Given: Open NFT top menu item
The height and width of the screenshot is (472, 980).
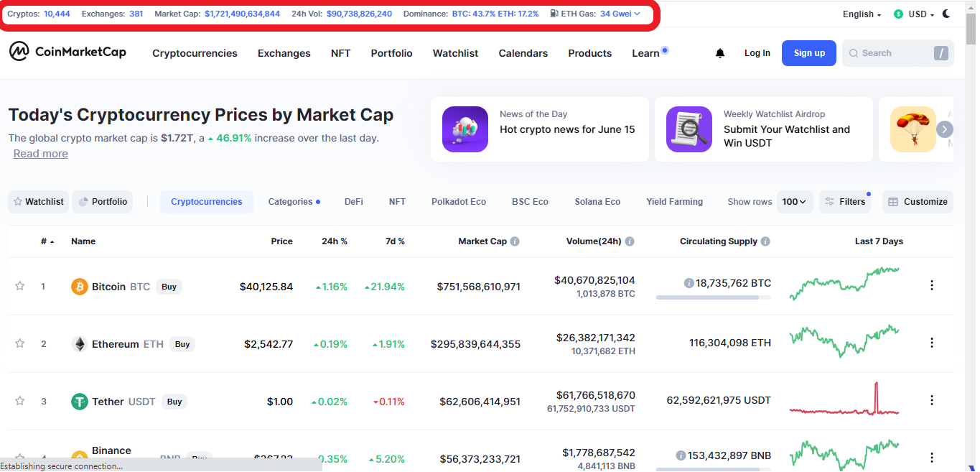Looking at the screenshot, I should pos(341,53).
